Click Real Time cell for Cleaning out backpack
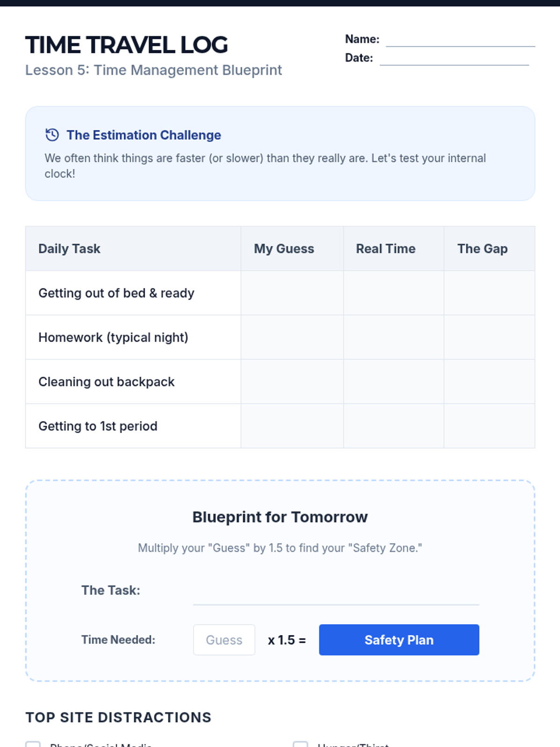Viewport: 560px width, 747px height. click(394, 381)
